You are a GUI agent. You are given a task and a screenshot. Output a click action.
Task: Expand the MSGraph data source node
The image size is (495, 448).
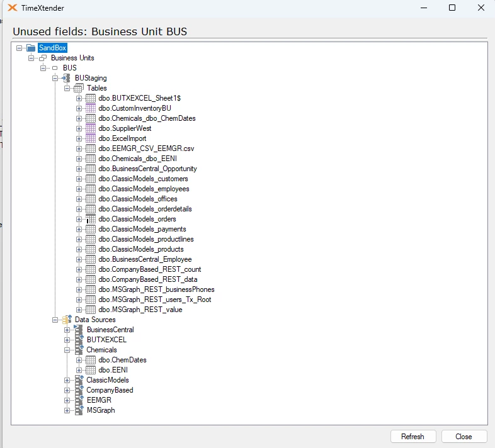[67, 410]
